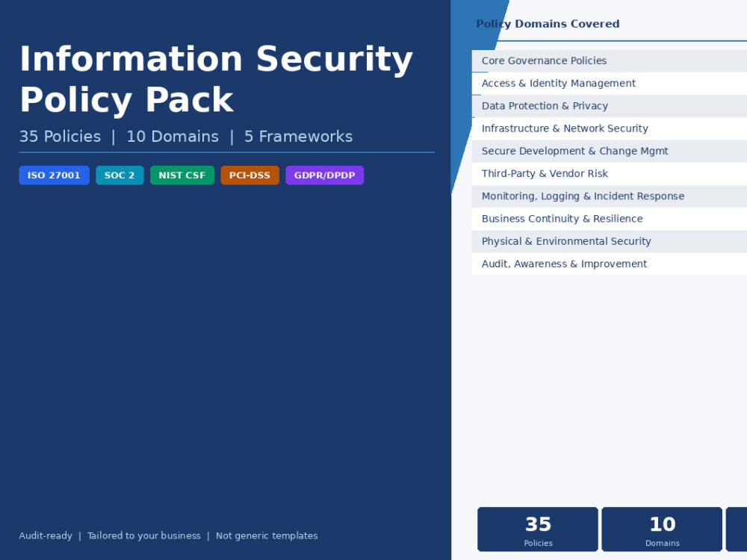Image resolution: width=747 pixels, height=560 pixels.
Task: Select Business Continuity & Resilience row
Action: (x=610, y=219)
